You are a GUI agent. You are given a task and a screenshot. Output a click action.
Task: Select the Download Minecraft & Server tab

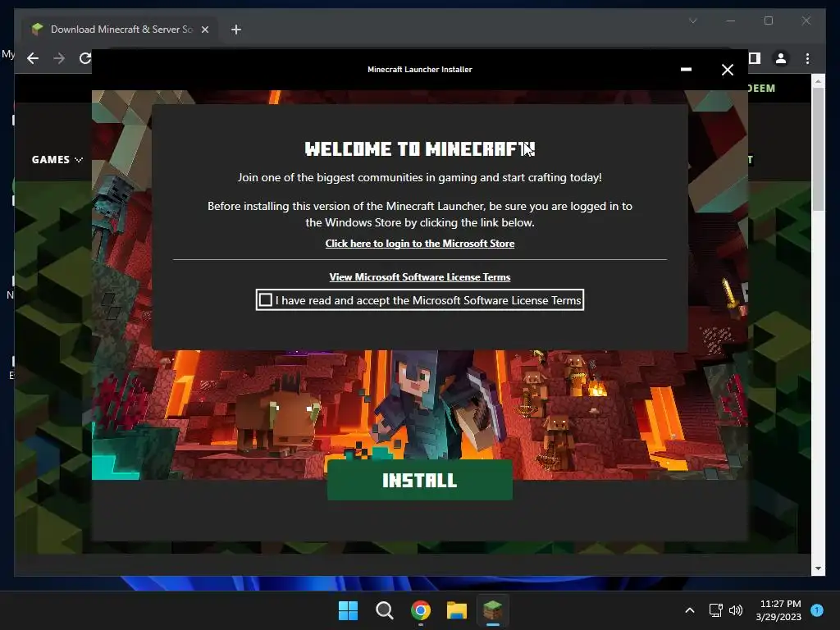pyautogui.click(x=120, y=30)
